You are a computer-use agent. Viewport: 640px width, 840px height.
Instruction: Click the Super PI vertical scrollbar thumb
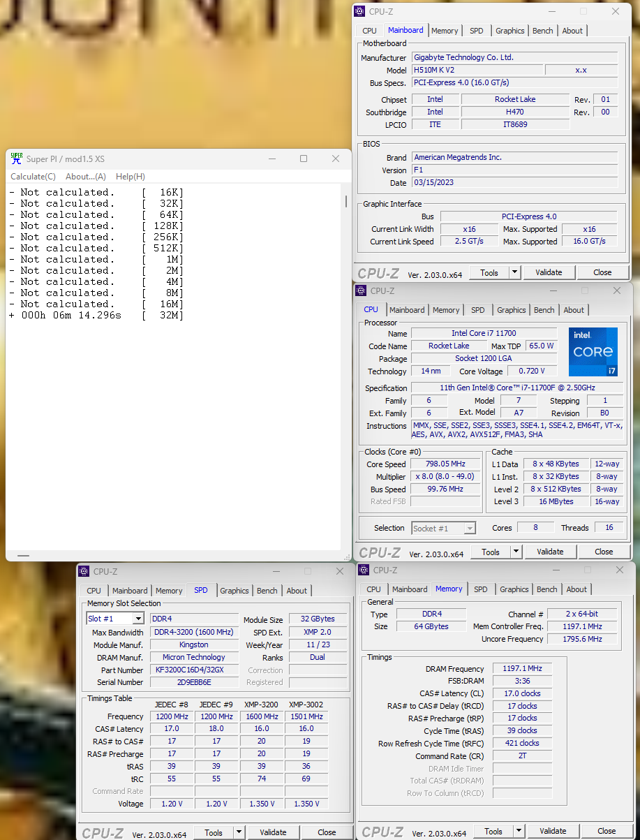347,201
